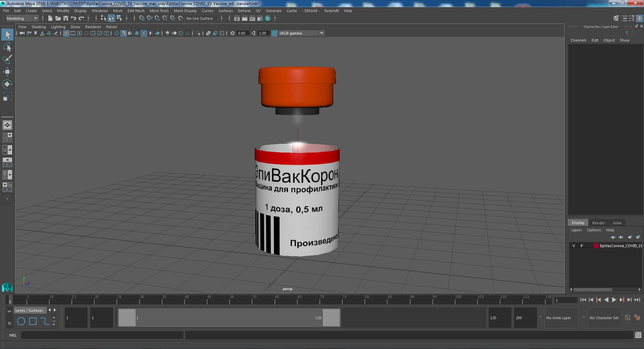Screen dimensions: 644x349
Task: Open the Redshift menu
Action: (332, 11)
